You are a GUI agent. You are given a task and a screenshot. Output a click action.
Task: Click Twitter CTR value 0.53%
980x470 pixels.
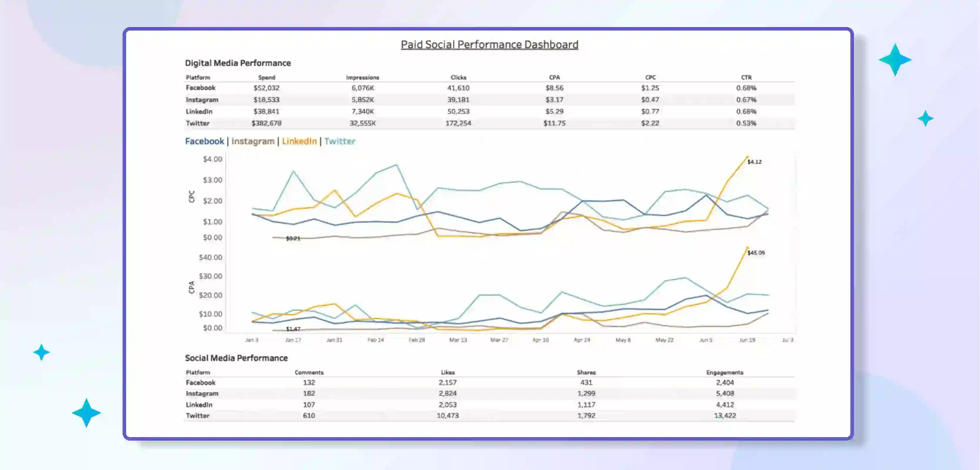(x=746, y=123)
